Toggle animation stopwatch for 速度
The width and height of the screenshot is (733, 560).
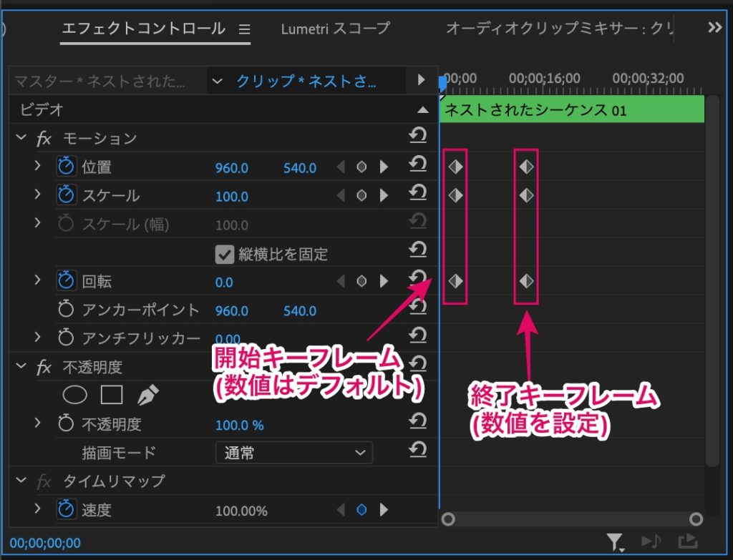pyautogui.click(x=66, y=509)
